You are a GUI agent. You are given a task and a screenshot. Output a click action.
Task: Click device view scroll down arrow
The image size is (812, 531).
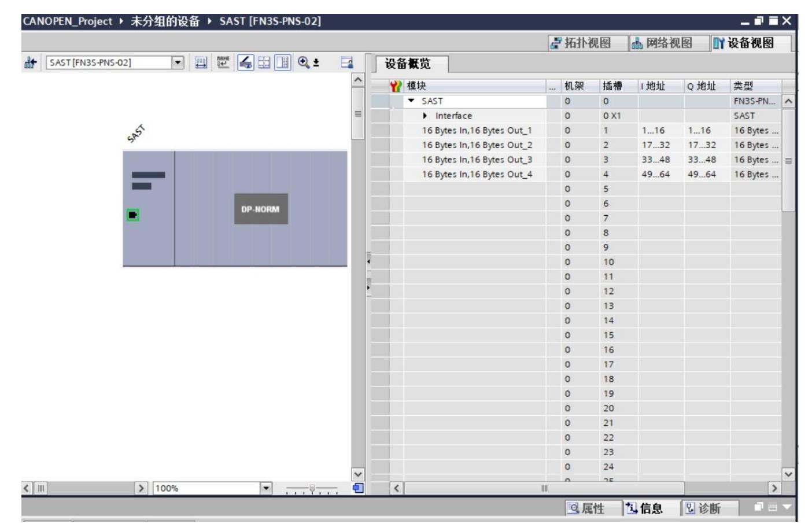point(358,474)
